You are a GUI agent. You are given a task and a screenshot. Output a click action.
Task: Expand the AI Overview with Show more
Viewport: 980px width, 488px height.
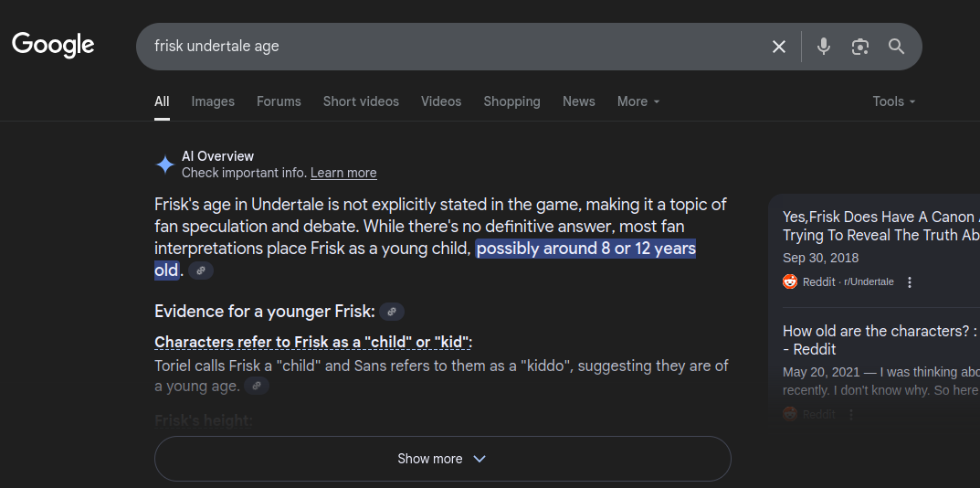click(442, 459)
